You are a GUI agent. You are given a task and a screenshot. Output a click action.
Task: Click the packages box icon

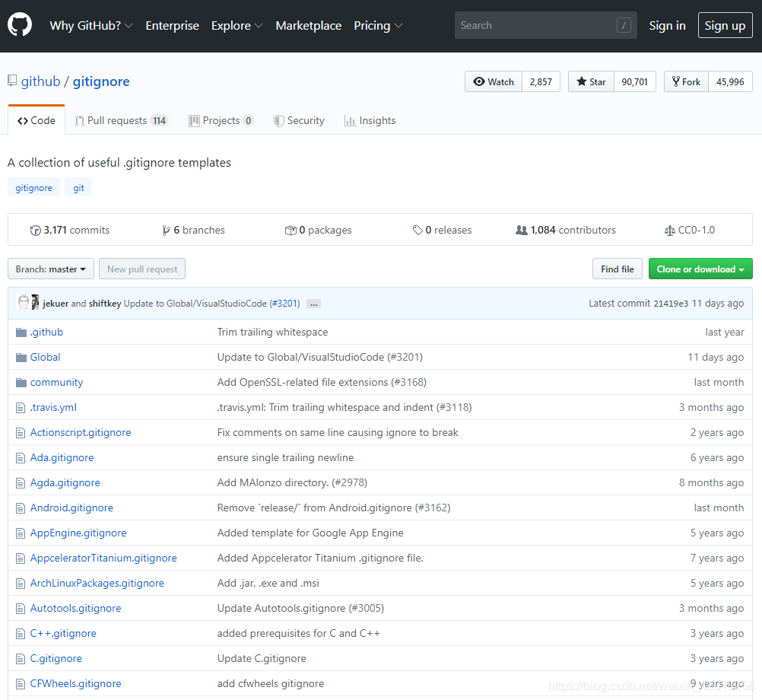pyautogui.click(x=291, y=231)
